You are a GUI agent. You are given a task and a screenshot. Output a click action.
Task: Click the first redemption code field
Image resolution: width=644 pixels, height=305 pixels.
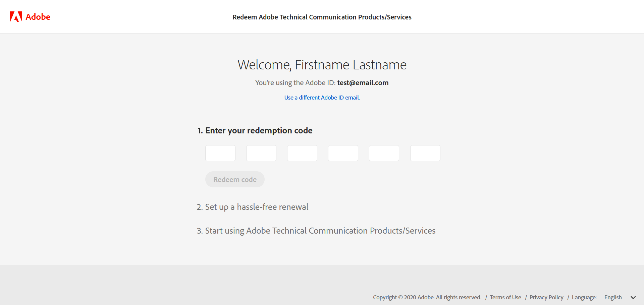(x=220, y=153)
